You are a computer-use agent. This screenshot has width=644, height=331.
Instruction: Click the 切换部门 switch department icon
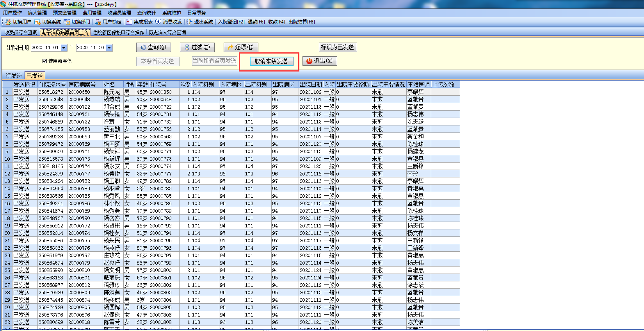pyautogui.click(x=67, y=22)
